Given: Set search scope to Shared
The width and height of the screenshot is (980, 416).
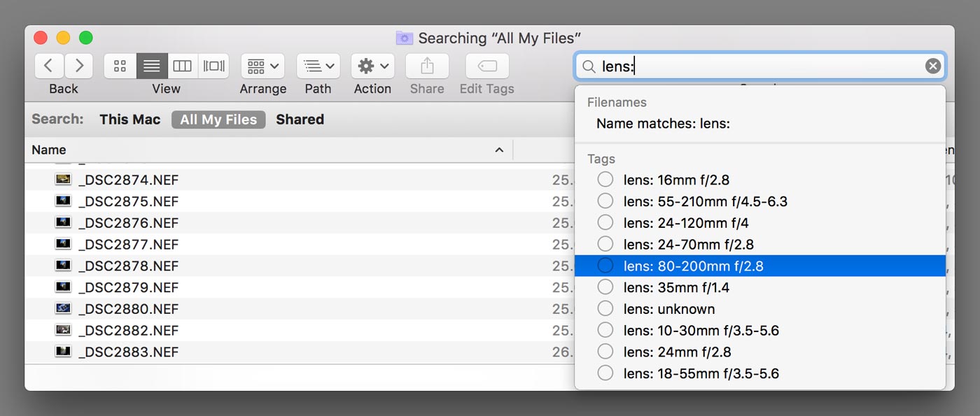Looking at the screenshot, I should point(300,120).
